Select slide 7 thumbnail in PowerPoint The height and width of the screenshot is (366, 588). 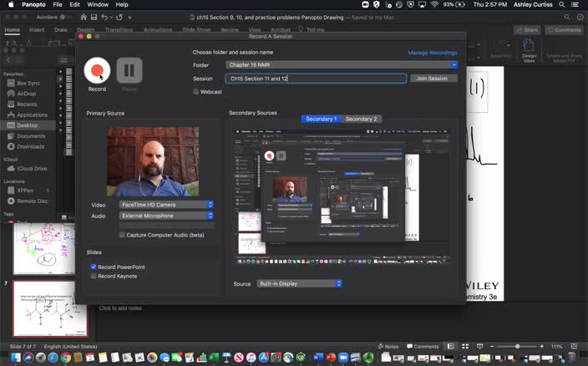point(50,308)
